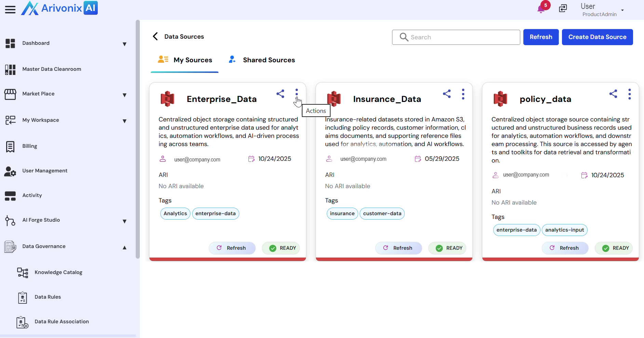Share the Insurance_Data source
Image resolution: width=644 pixels, height=338 pixels.
coord(447,94)
